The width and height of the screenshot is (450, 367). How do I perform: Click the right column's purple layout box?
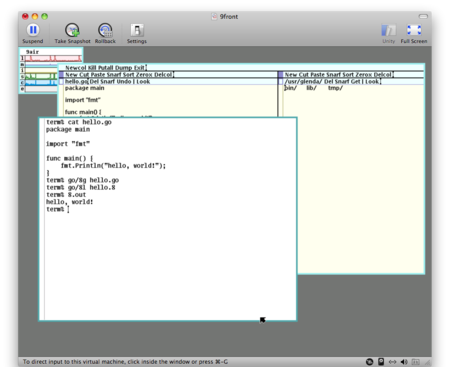pyautogui.click(x=281, y=75)
